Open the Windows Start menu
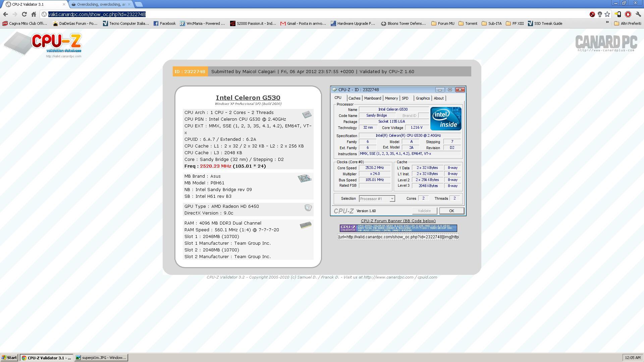The width and height of the screenshot is (644, 362). (9, 358)
